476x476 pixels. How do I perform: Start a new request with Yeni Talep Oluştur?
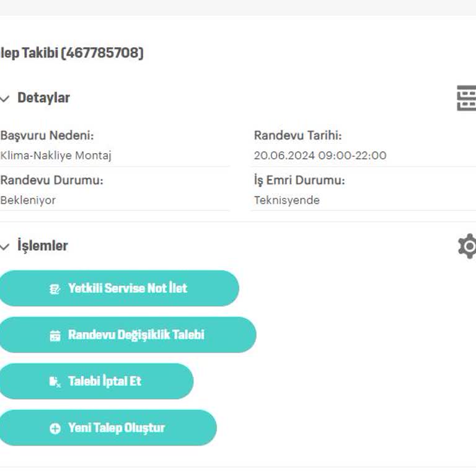(x=116, y=428)
